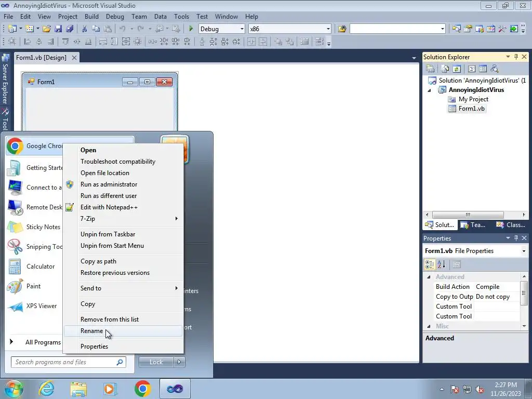Collapse the AnnoyingIdiotVirus project node

click(x=429, y=90)
